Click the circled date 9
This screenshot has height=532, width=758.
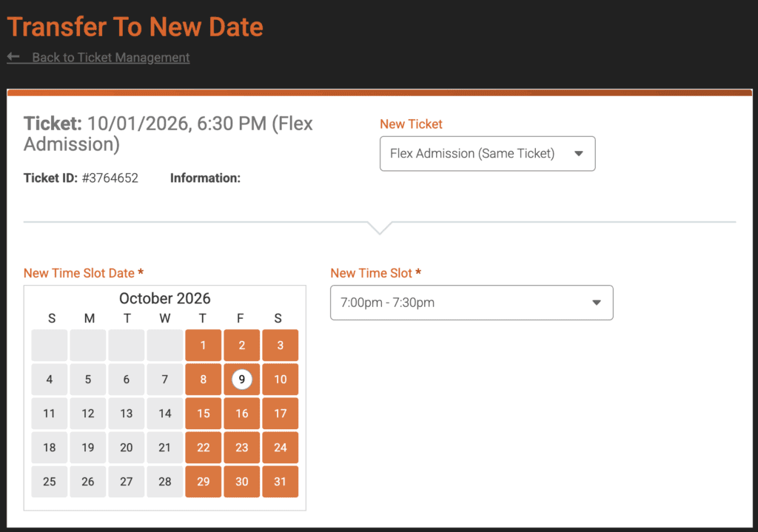pyautogui.click(x=242, y=380)
